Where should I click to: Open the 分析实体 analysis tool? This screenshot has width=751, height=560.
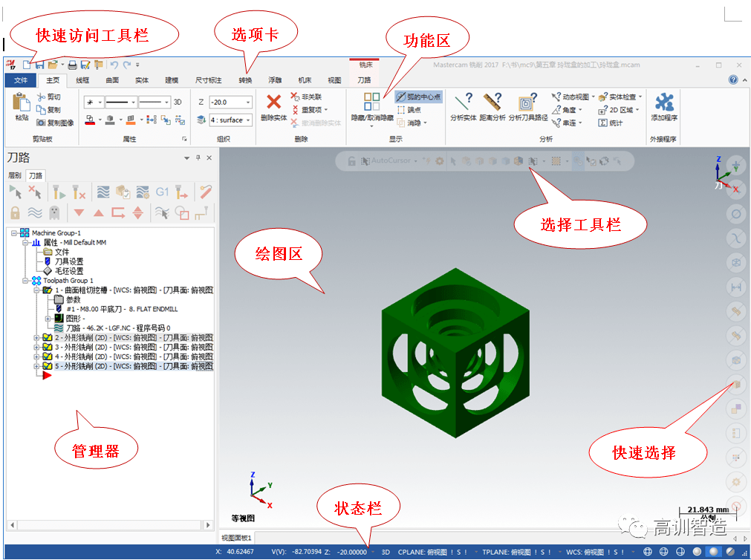(464, 102)
